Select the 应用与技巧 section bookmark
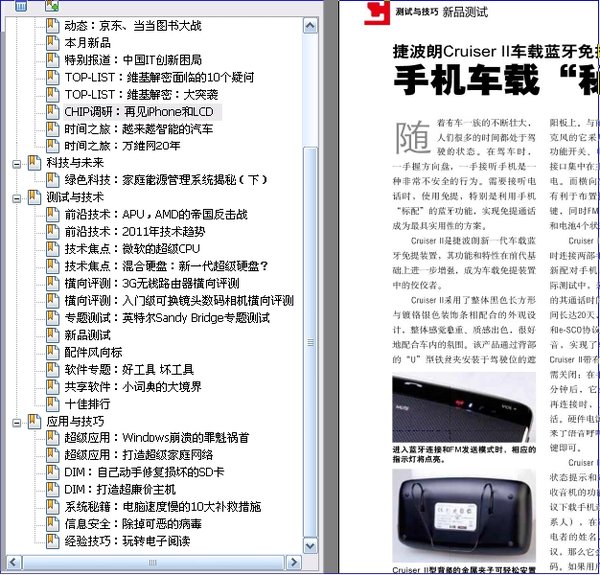Screen dimensions: 600x575 point(75,422)
